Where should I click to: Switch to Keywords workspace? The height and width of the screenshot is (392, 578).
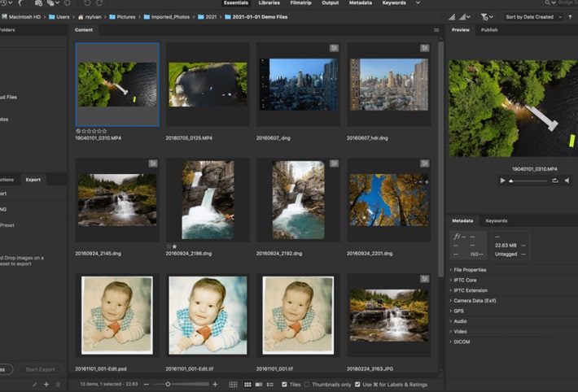tap(394, 2)
